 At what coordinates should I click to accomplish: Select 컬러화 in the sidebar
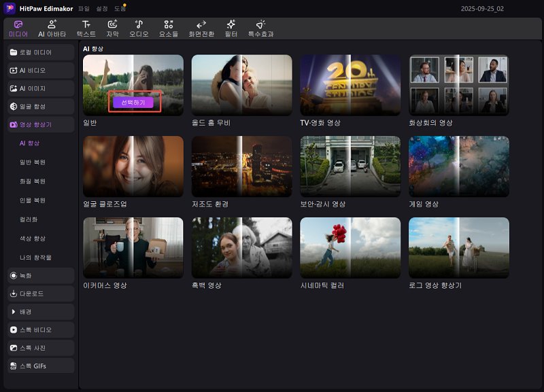(x=29, y=219)
